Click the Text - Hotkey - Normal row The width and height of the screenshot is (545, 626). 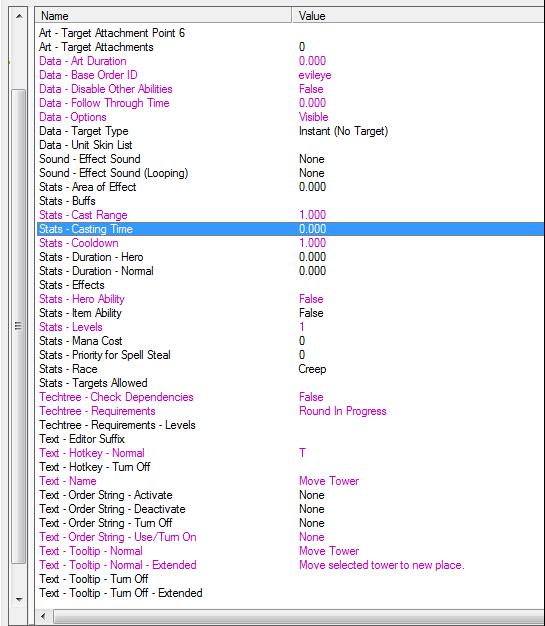pyautogui.click(x=290, y=453)
